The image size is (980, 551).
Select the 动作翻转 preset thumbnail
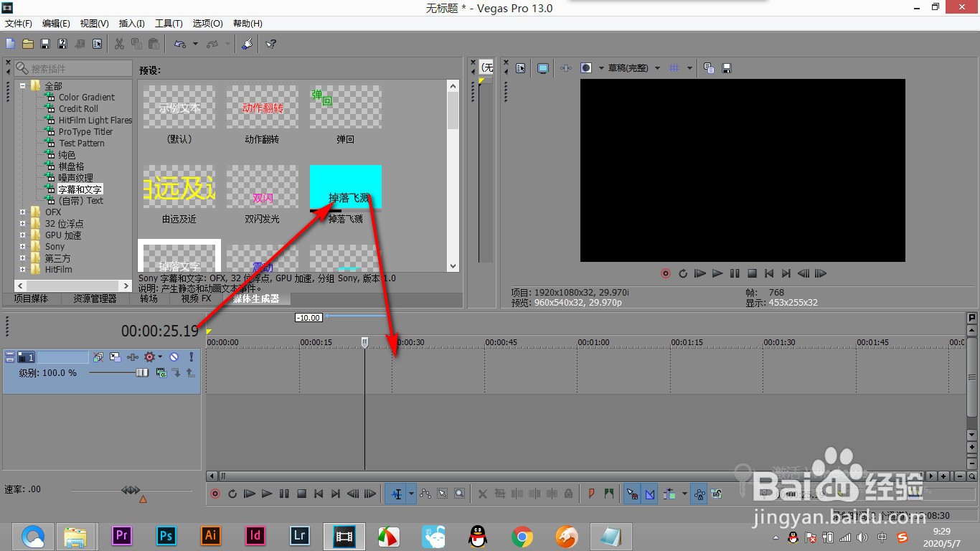(x=263, y=108)
